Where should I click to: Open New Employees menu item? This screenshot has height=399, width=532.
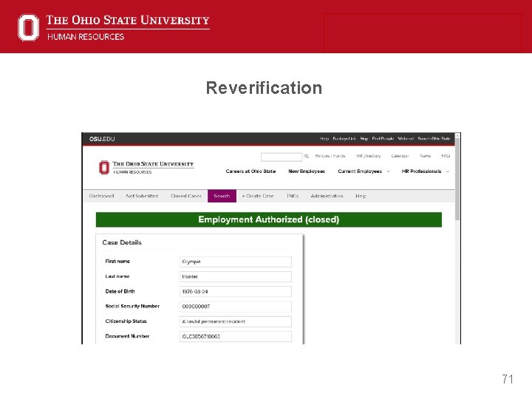point(307,171)
